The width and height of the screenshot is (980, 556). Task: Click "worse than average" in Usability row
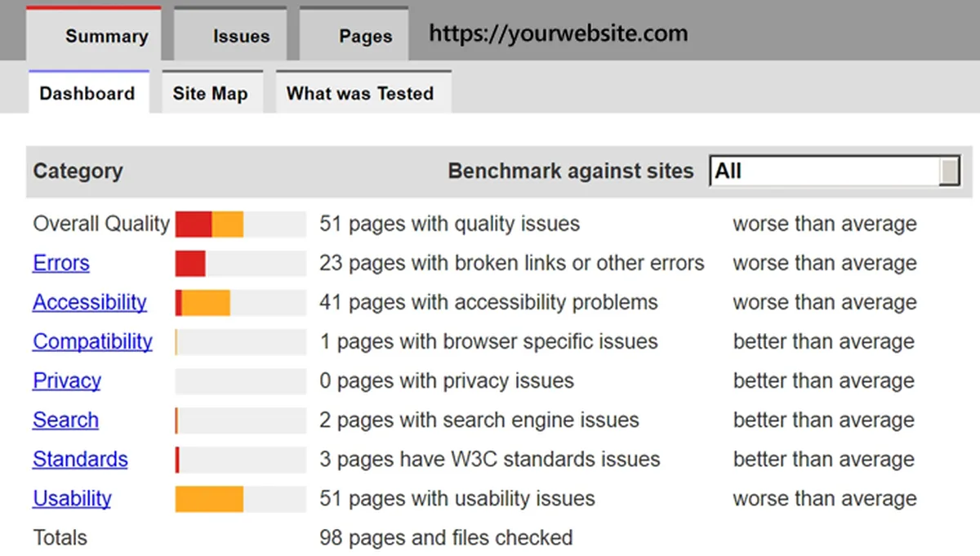pyautogui.click(x=825, y=498)
